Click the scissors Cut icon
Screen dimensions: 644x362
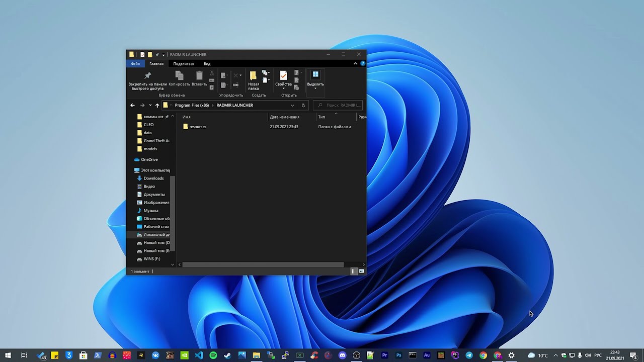[212, 73]
